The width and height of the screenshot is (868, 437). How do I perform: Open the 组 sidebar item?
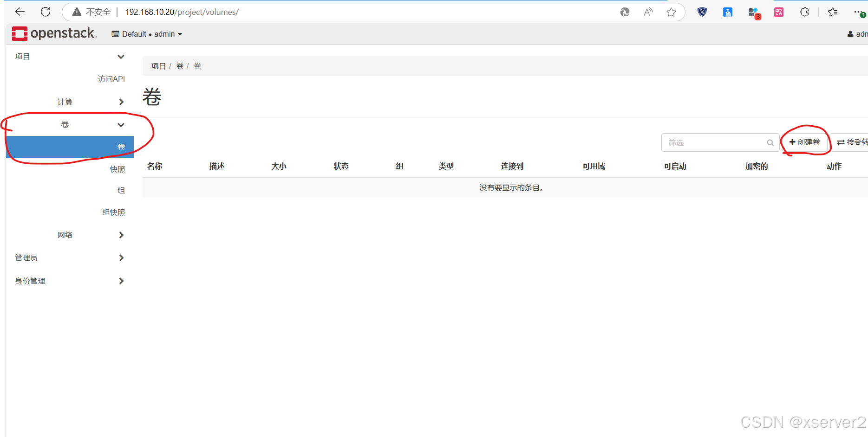pyautogui.click(x=121, y=191)
